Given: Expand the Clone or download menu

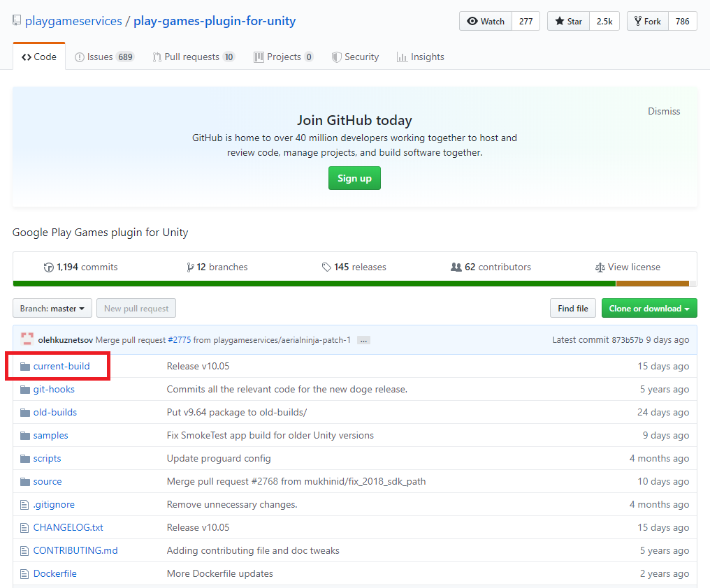Looking at the screenshot, I should 649,308.
